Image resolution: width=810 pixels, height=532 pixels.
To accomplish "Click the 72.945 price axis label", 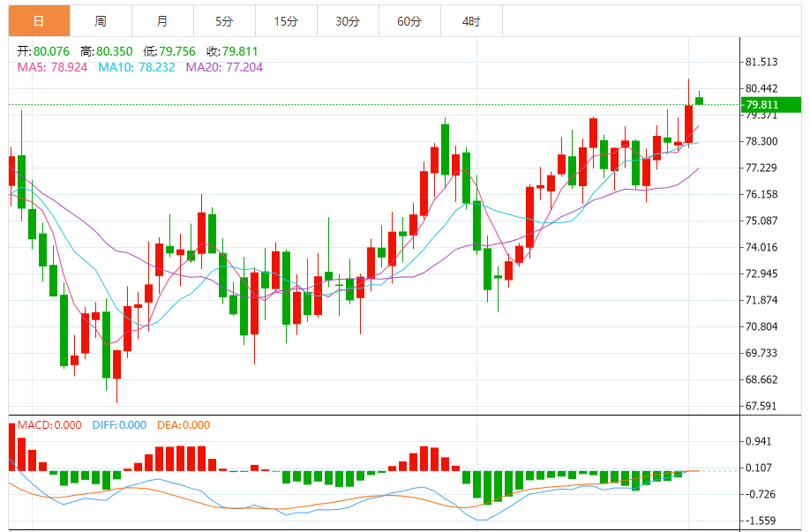I will click(761, 273).
